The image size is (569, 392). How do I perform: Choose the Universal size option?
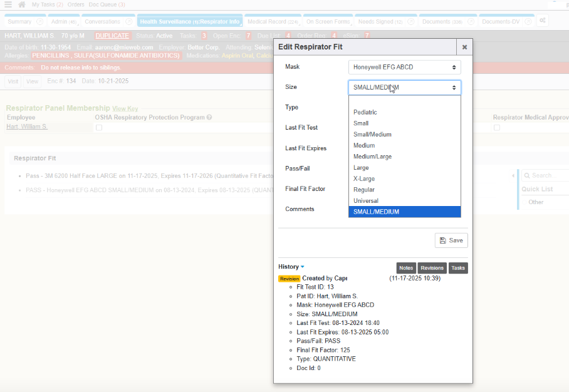(x=366, y=201)
